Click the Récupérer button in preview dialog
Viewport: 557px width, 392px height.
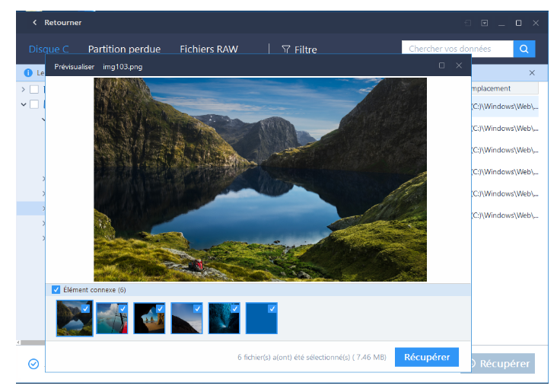tap(426, 357)
